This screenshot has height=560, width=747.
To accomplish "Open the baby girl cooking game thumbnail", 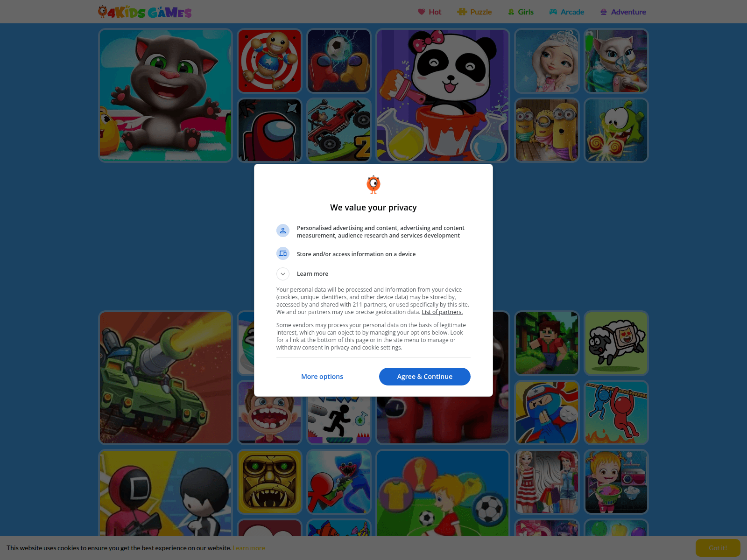I will 616,482.
